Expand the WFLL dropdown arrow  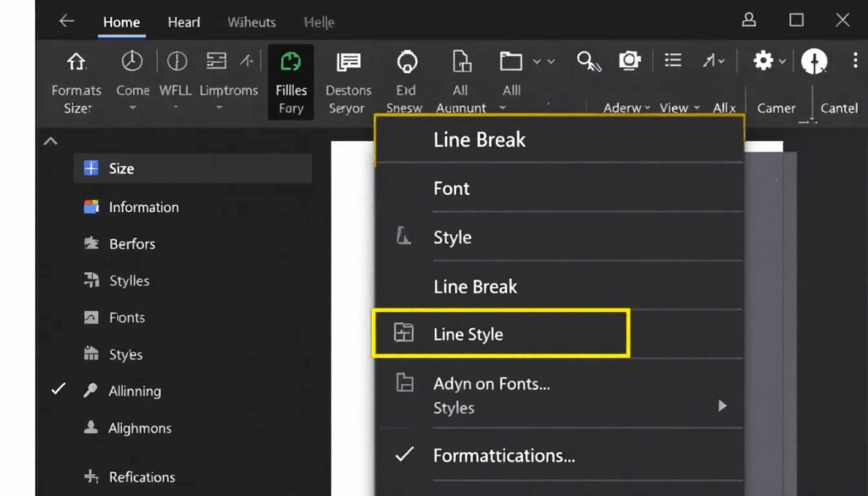coord(175,108)
